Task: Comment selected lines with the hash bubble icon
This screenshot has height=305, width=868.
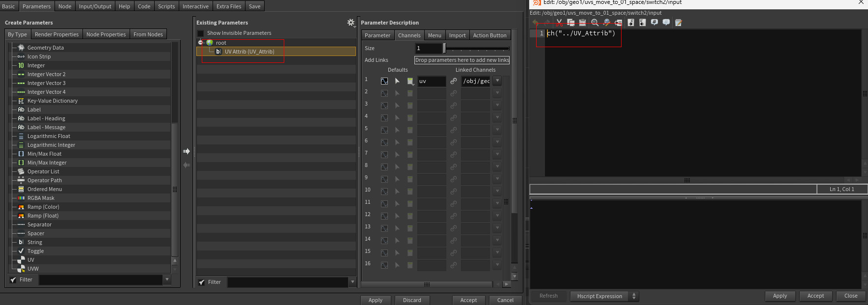Action: click(x=654, y=23)
